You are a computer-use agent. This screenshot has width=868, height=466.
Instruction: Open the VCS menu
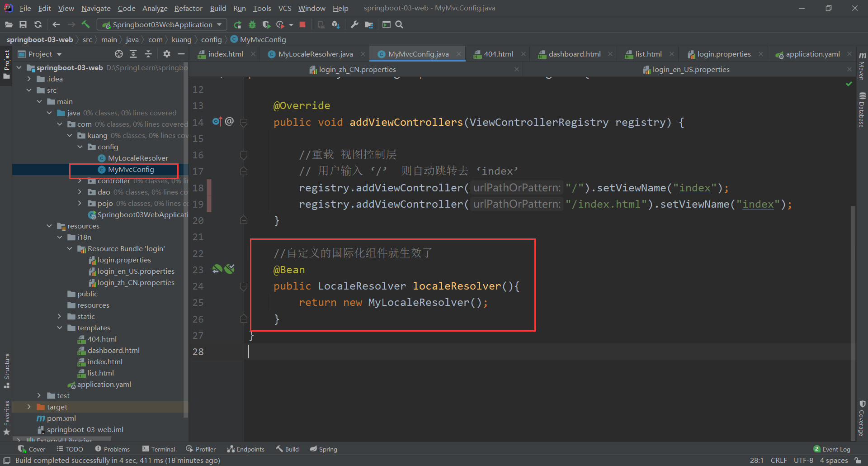pos(285,8)
